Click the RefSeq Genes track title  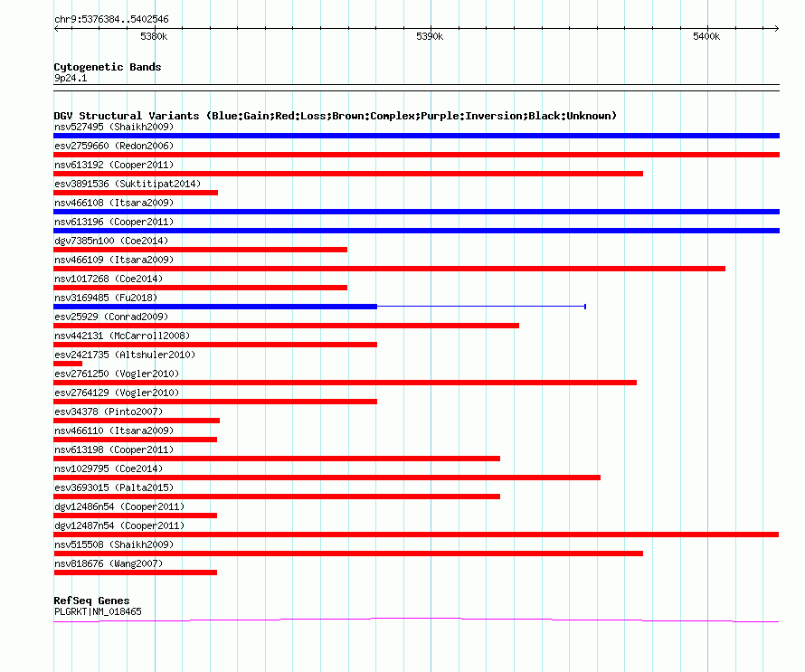point(91,601)
